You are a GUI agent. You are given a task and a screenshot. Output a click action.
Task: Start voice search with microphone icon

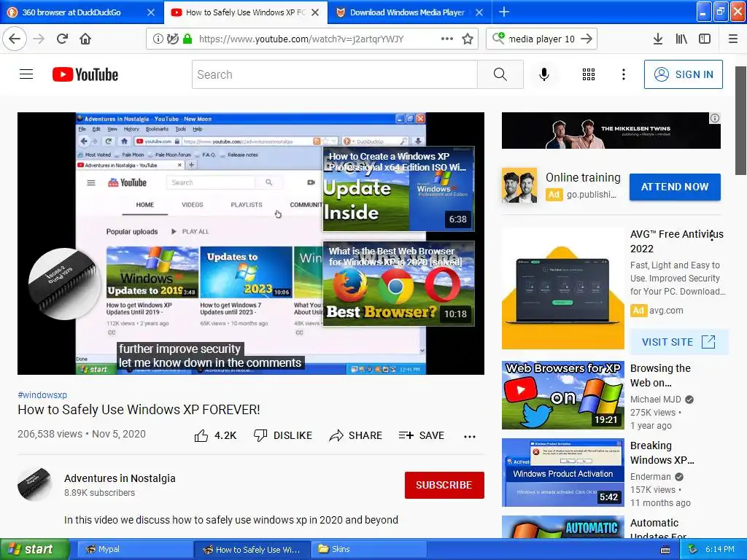tap(544, 74)
